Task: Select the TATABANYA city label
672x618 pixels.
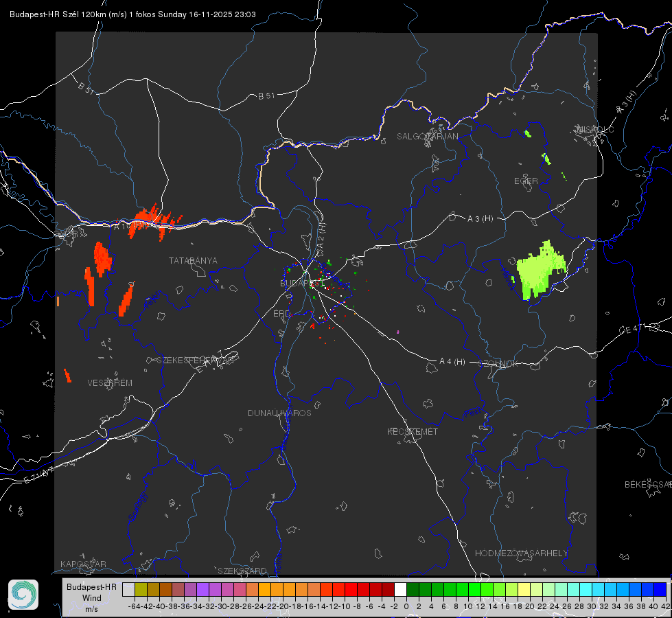Action: pyautogui.click(x=193, y=260)
